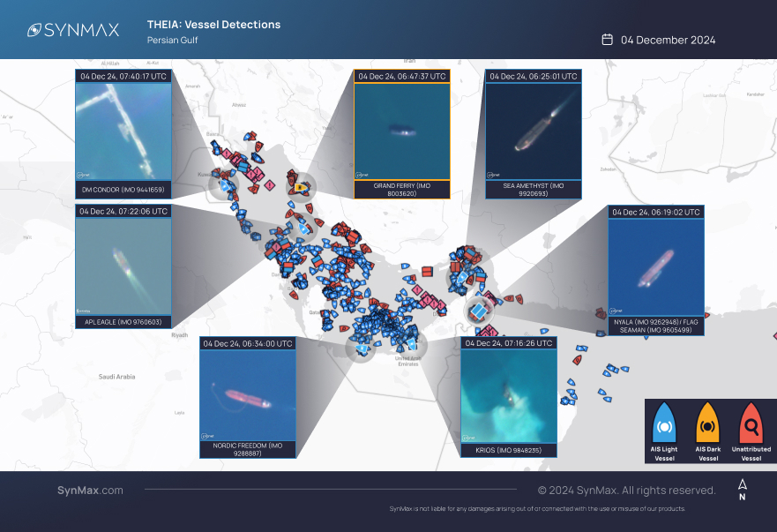Screen dimensions: 777x532
Task: Click the 04 Dec 24, 06:19:02 UTC timestamp
Action: pyautogui.click(x=656, y=213)
